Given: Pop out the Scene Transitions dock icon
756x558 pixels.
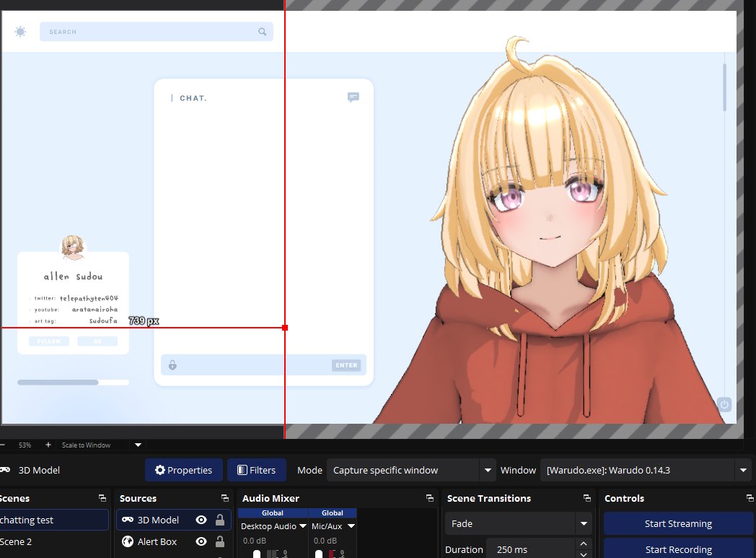Looking at the screenshot, I should 586,498.
